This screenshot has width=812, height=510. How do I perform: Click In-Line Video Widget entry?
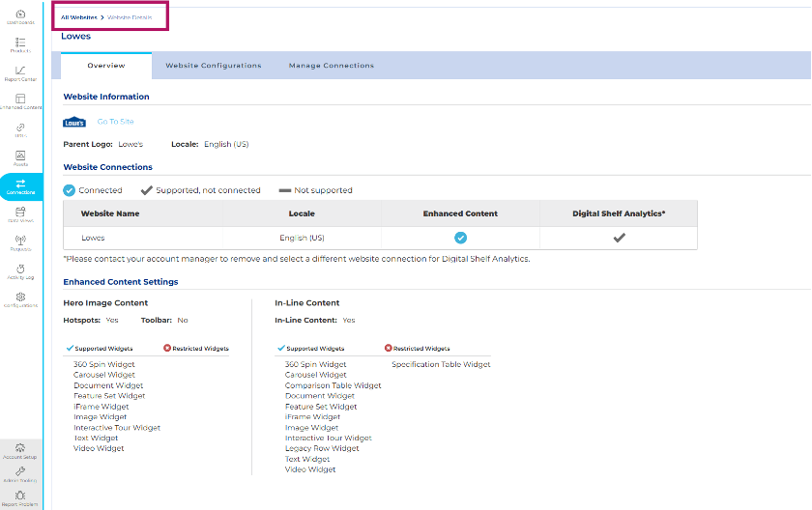pos(310,469)
